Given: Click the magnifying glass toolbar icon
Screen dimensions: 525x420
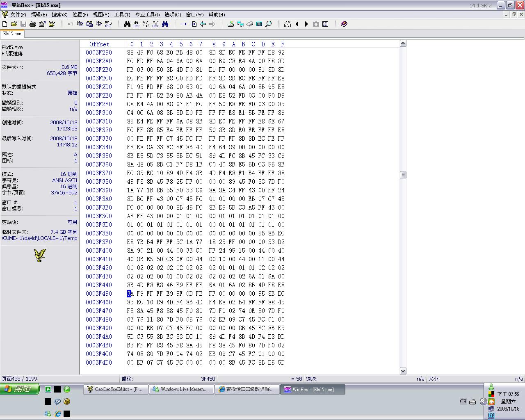Looking at the screenshot, I should [x=269, y=24].
